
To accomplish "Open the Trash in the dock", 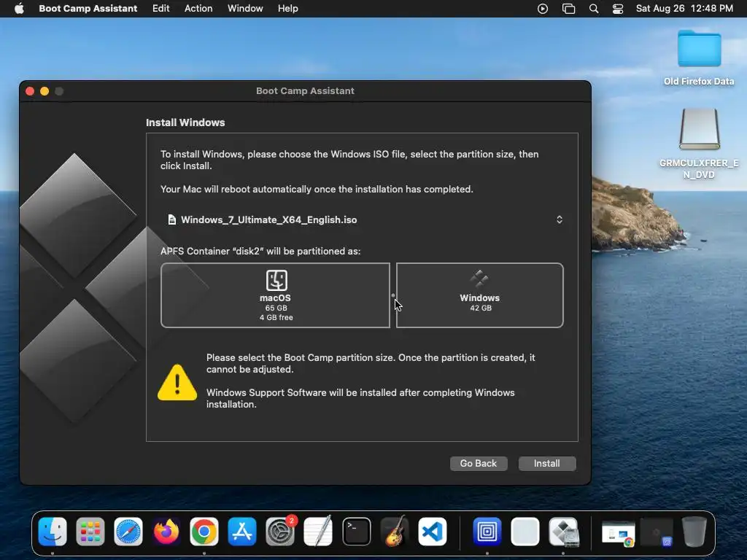I will click(694, 532).
